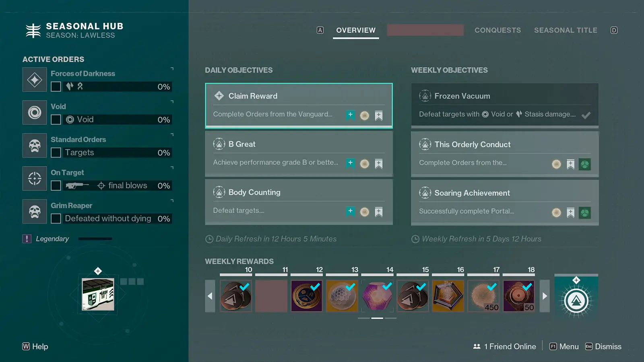
Task: Check the Forces of Darkness checkbox
Action: pos(56,86)
